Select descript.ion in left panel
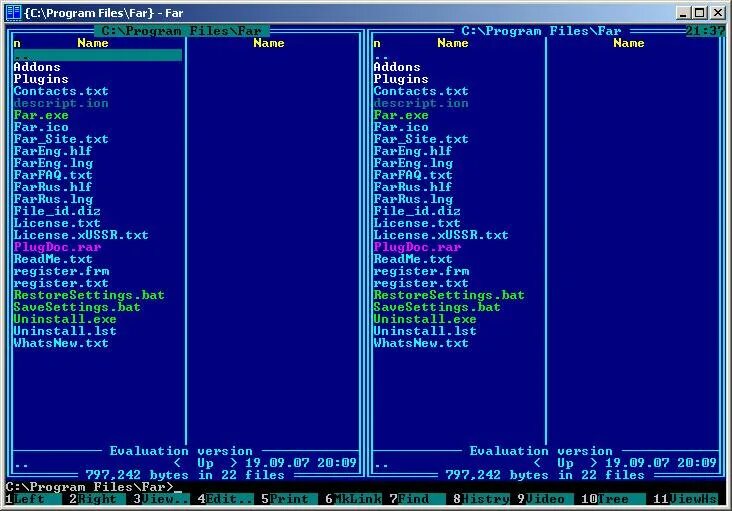This screenshot has height=511, width=732. coord(61,103)
